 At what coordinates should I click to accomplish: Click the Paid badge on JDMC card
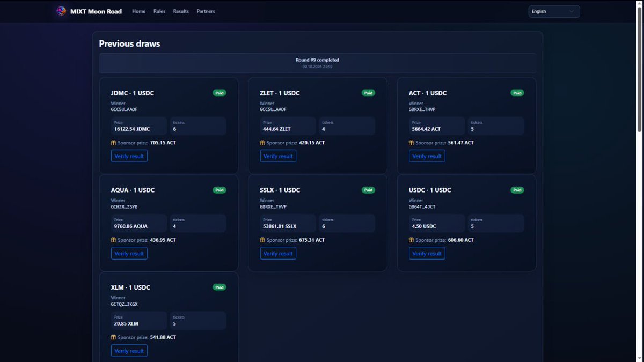[x=219, y=93]
